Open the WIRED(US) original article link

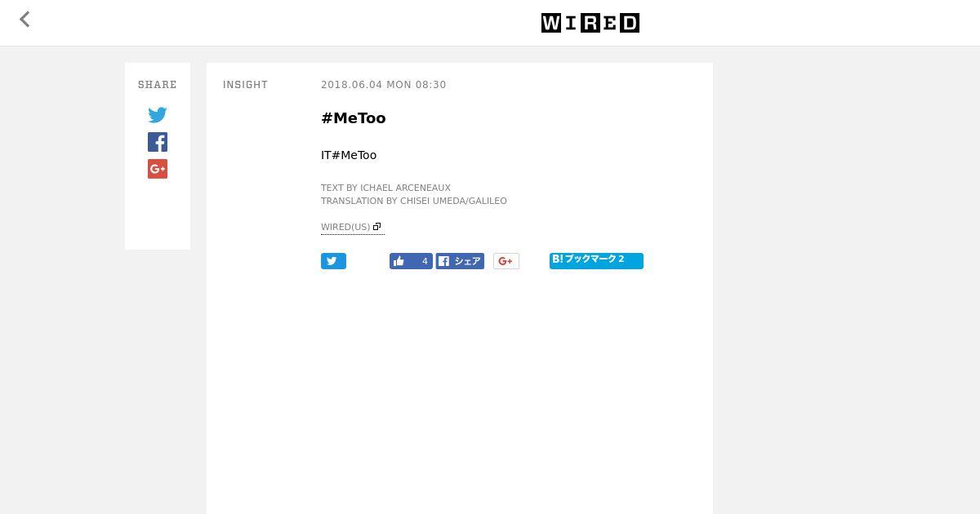(x=345, y=227)
